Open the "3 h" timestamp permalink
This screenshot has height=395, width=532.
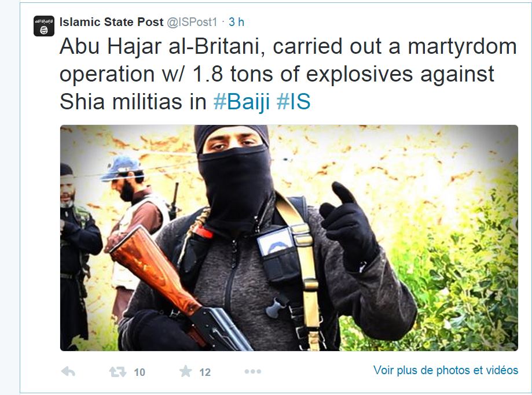[x=237, y=22]
